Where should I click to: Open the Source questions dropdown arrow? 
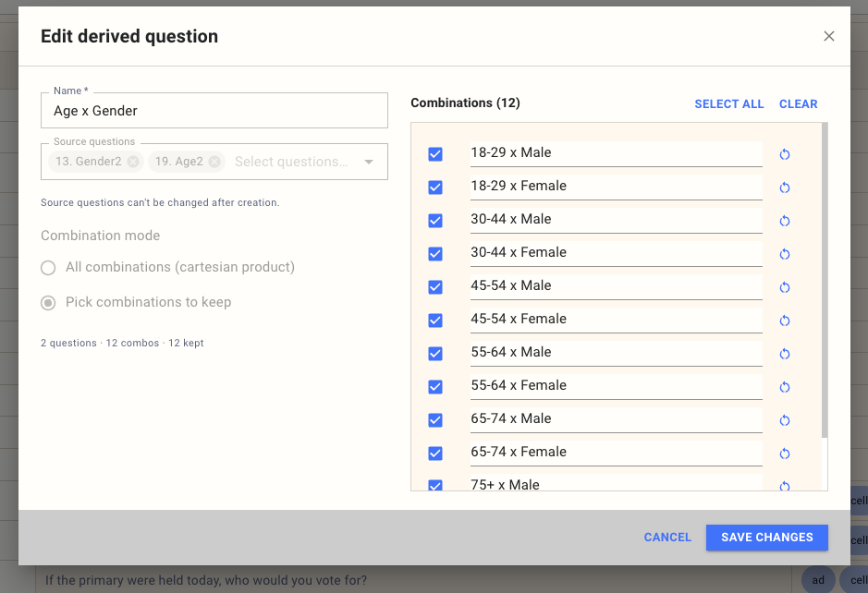click(x=369, y=162)
